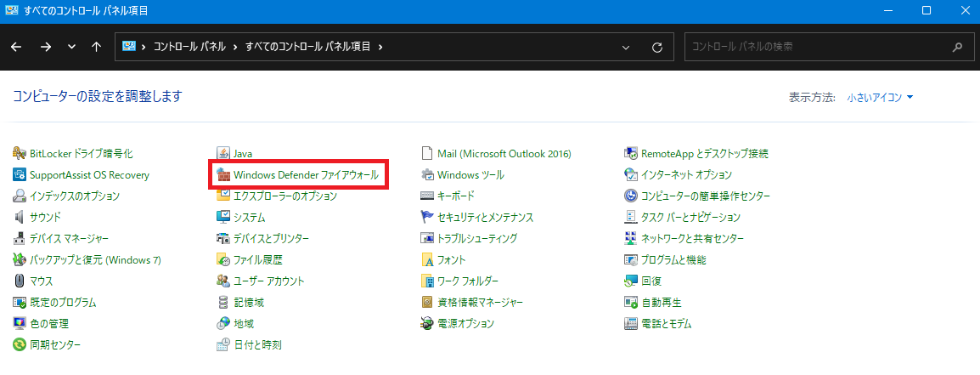This screenshot has height=375, width=980.
Task: Open the ユーザー アカウント icon
Action: (x=222, y=281)
